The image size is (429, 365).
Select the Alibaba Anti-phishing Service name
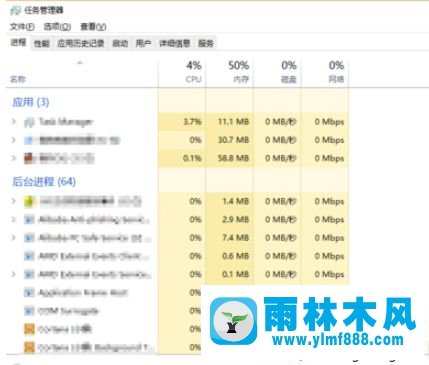pyautogui.click(x=94, y=220)
